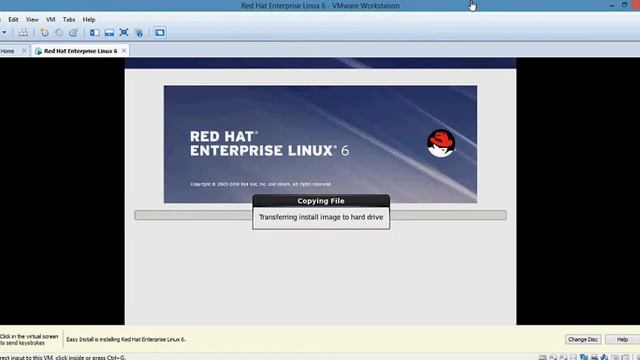Click 'Click in the virtual screen' hint text

coord(29,340)
